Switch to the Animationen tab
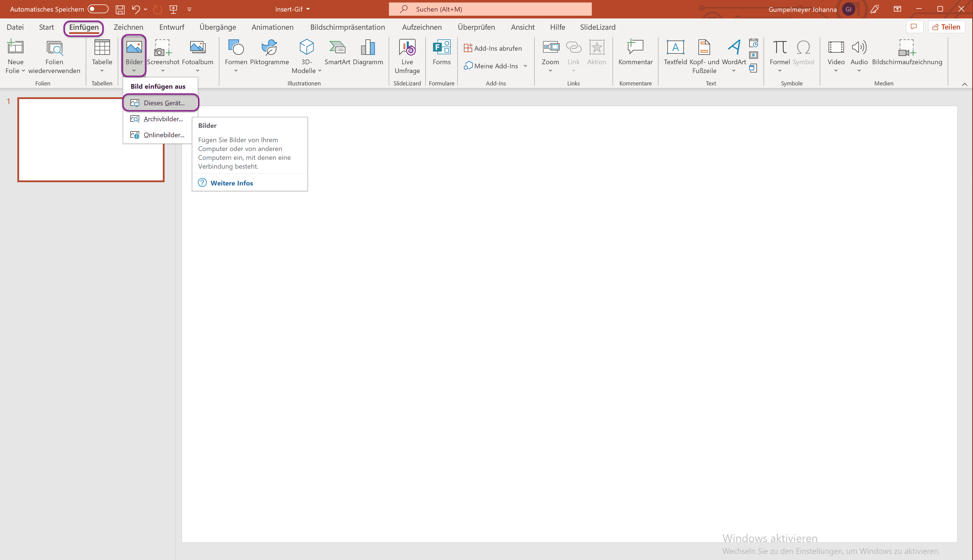 pos(272,27)
